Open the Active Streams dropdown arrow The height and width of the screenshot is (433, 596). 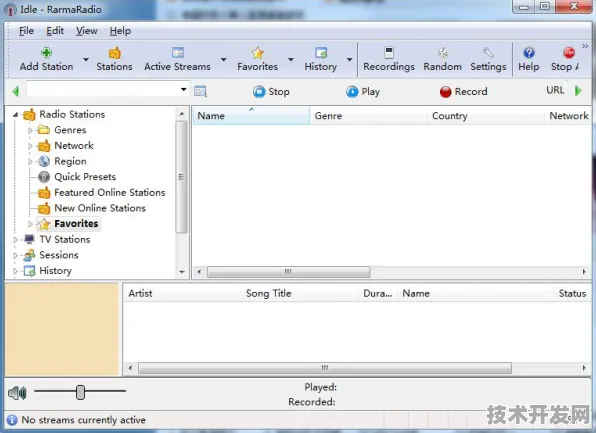click(x=224, y=59)
